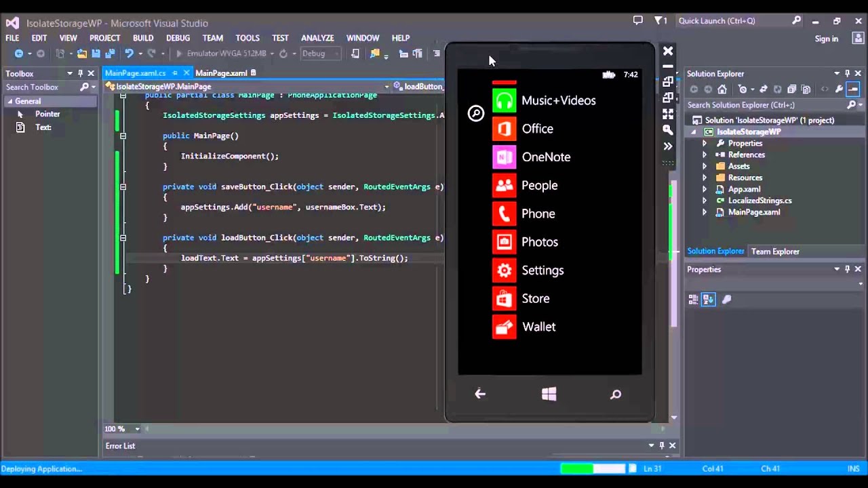Open emulator target dropdown arrow

pyautogui.click(x=272, y=54)
